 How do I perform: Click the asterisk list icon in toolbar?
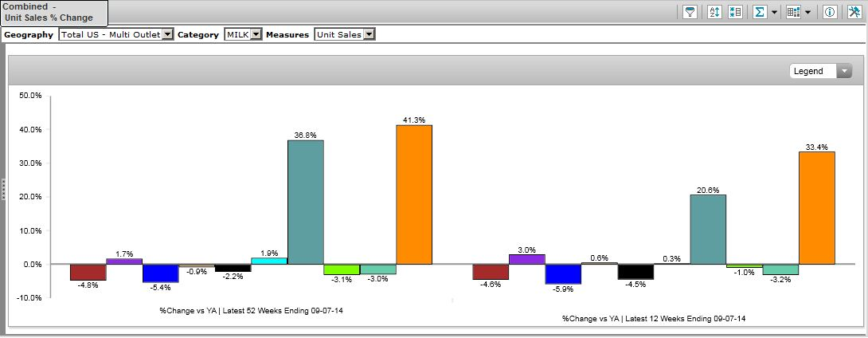click(x=735, y=12)
